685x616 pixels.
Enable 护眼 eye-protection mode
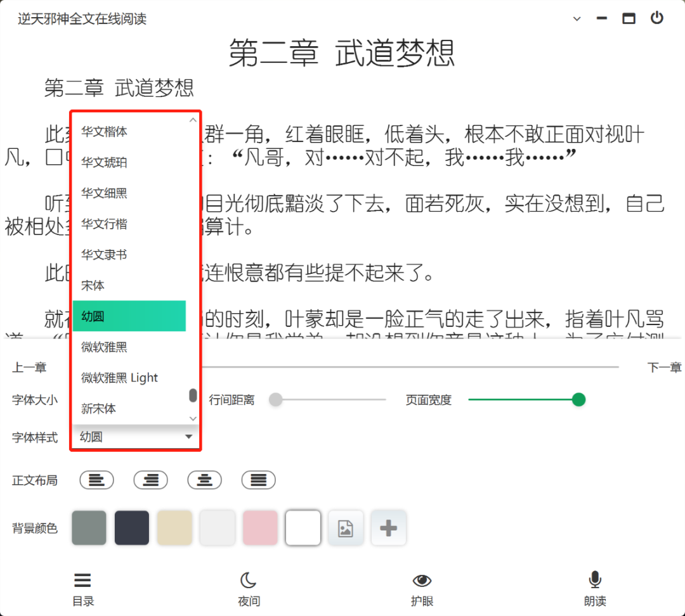pyautogui.click(x=422, y=589)
